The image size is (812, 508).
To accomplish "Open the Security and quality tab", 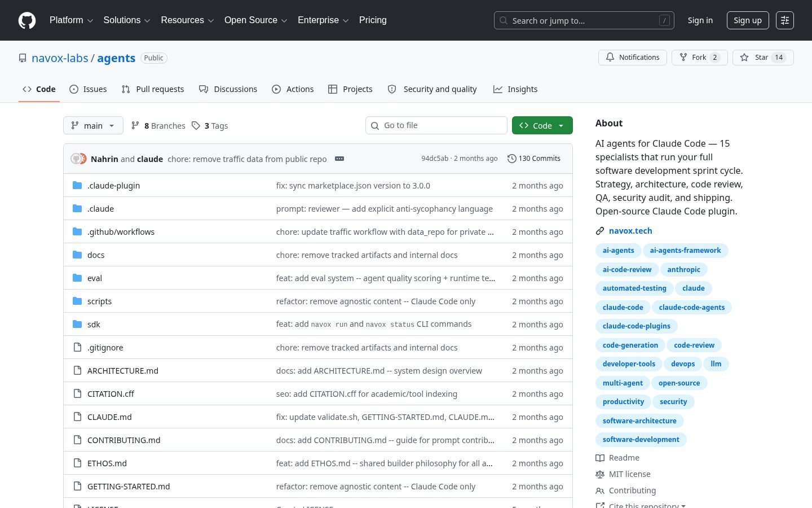I will click(x=432, y=89).
